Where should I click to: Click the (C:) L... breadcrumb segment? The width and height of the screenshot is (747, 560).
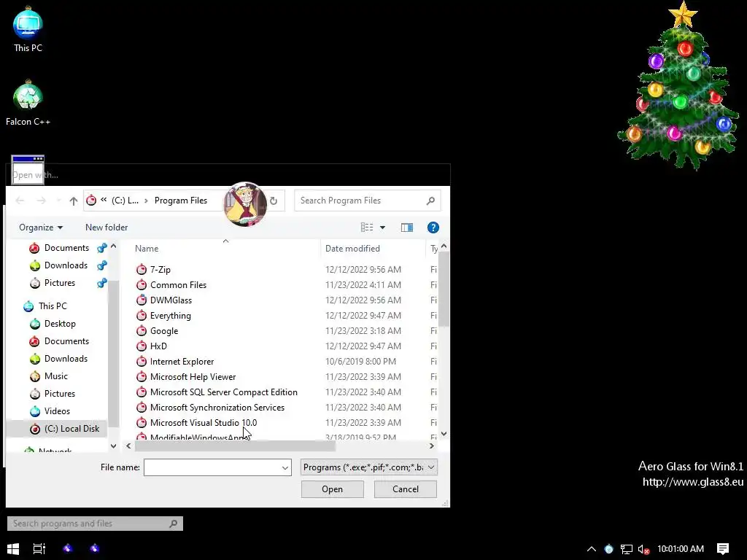(x=125, y=201)
